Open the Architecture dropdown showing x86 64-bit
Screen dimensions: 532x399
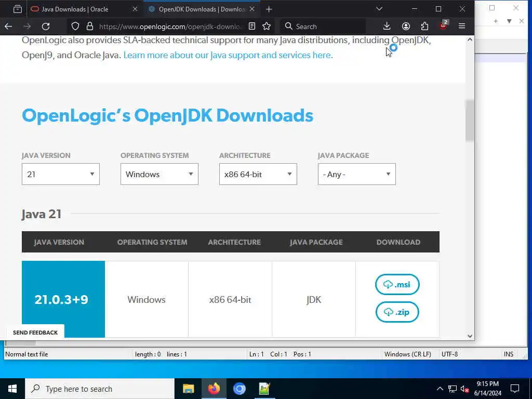(x=258, y=174)
